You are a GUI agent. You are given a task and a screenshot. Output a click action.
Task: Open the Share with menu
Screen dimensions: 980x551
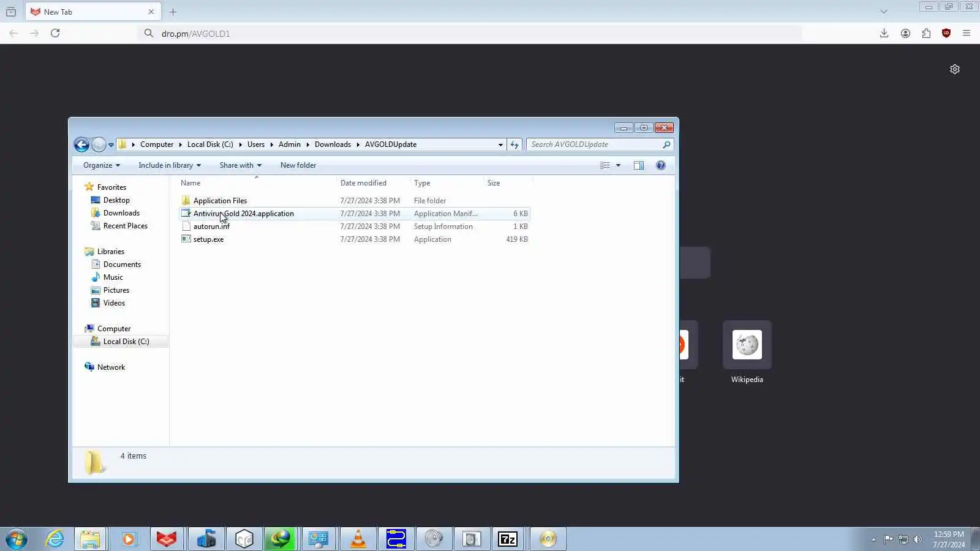pos(241,165)
